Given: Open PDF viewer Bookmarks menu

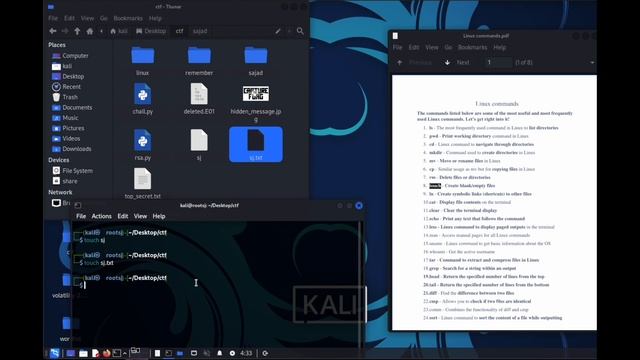Looking at the screenshot, I should click(473, 47).
